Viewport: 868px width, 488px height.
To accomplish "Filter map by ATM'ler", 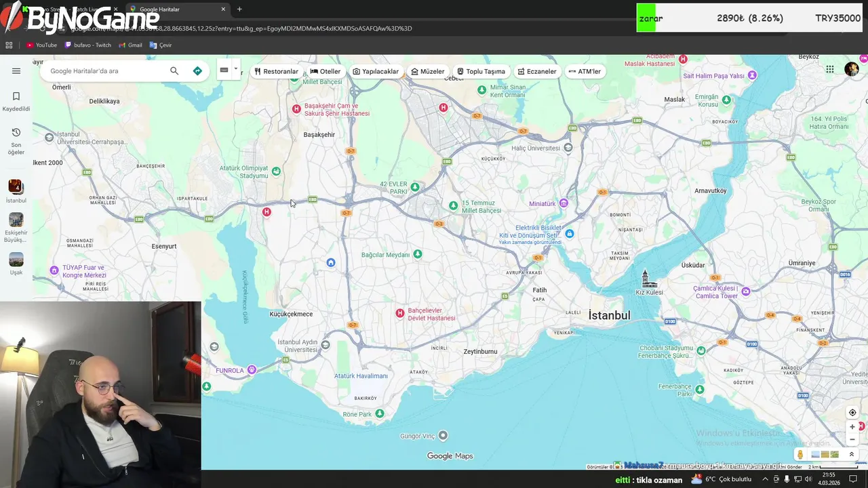I will pos(585,71).
